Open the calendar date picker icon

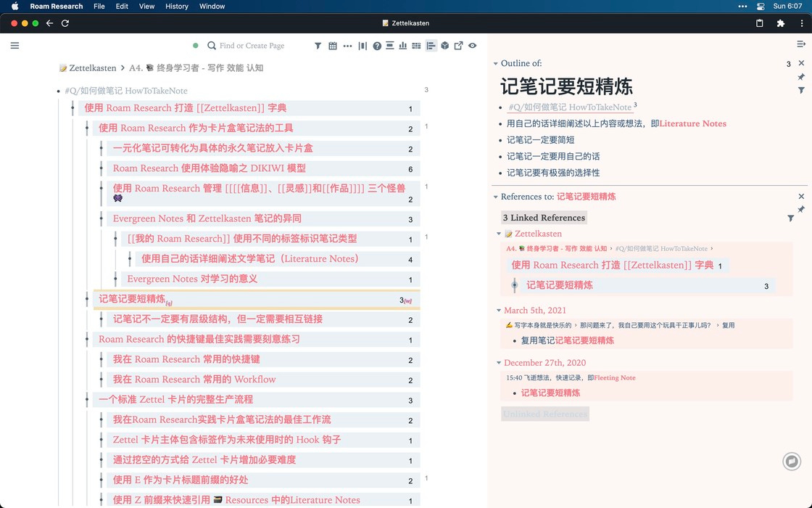(x=333, y=46)
